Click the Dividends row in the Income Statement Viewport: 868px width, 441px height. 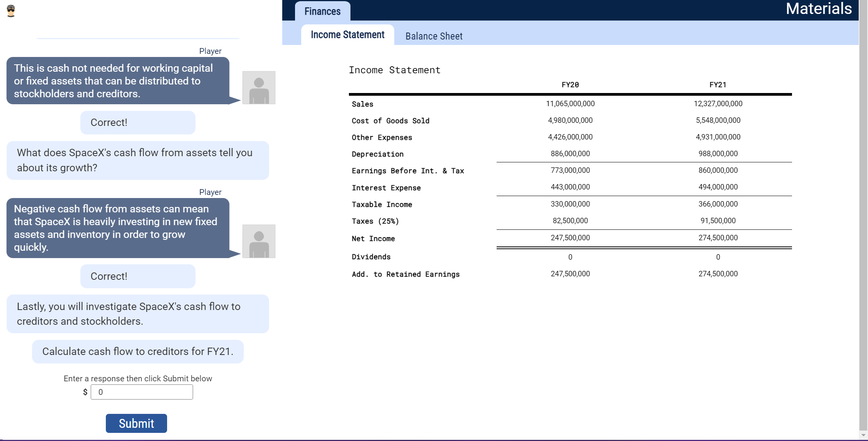[x=371, y=257]
